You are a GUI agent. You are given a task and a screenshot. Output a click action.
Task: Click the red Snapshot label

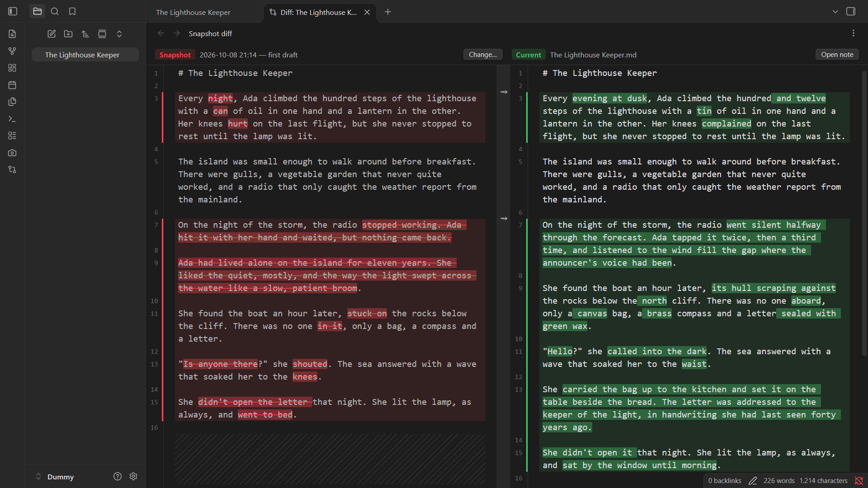[x=175, y=55]
